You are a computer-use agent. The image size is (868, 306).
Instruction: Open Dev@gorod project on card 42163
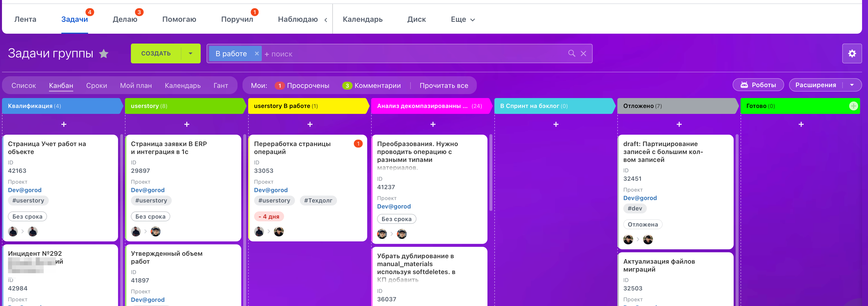(24, 190)
